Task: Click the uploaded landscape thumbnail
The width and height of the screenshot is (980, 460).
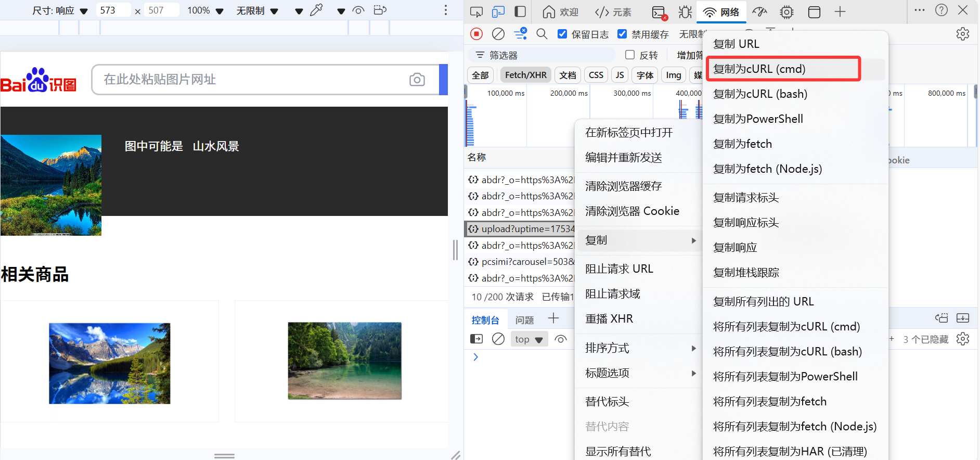Action: coord(51,185)
